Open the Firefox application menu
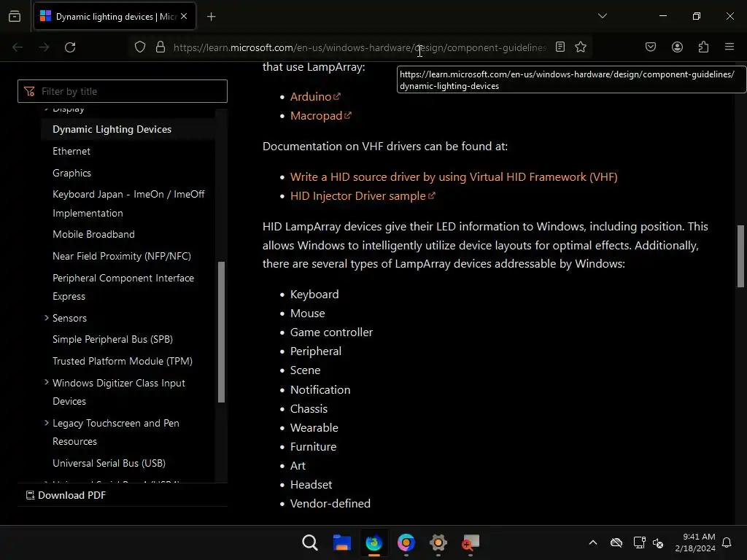Viewport: 747px width, 560px height. click(729, 47)
